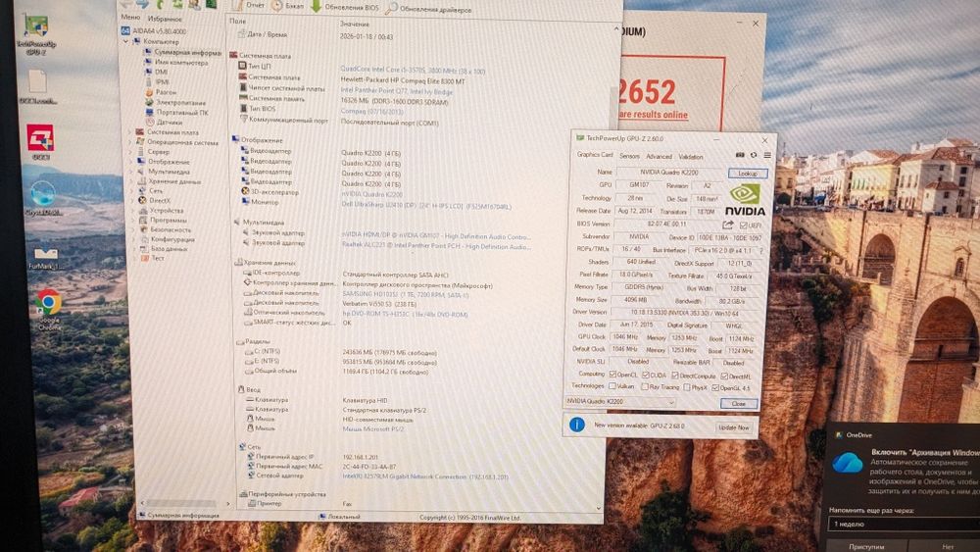
Task: Take a GPU-Z screenshot with camera icon
Action: click(x=740, y=154)
